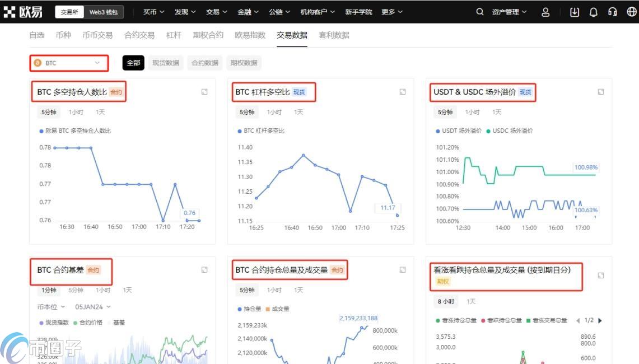Go to next legend page arrow in options chart
The image size is (639, 364).
tap(600, 320)
